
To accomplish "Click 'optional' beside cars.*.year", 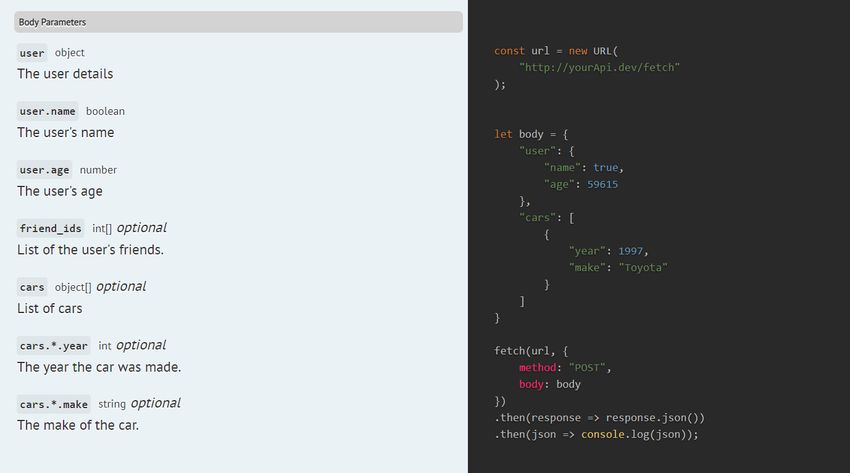I will point(141,345).
